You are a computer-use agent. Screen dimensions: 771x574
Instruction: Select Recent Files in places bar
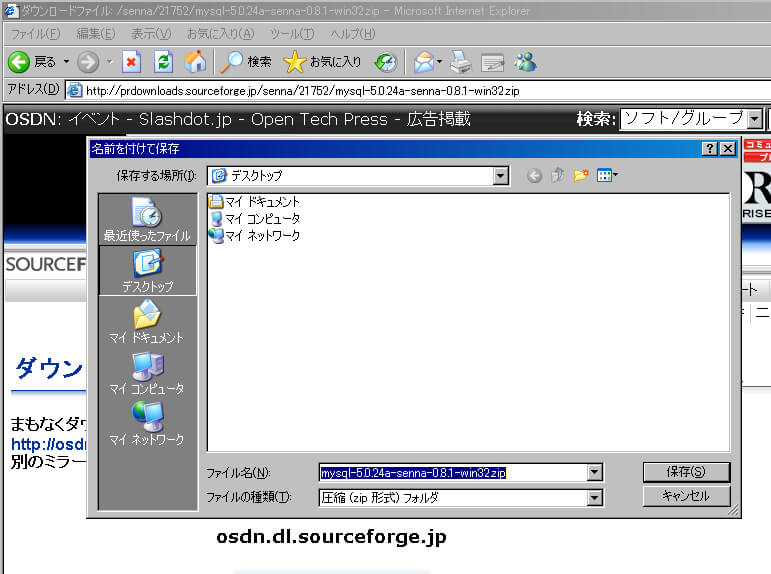(147, 219)
